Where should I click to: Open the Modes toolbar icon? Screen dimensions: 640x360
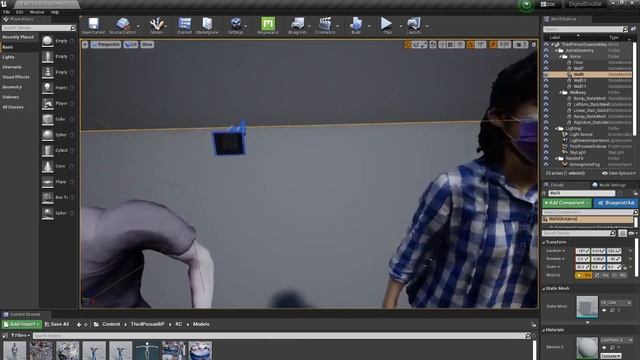point(156,24)
